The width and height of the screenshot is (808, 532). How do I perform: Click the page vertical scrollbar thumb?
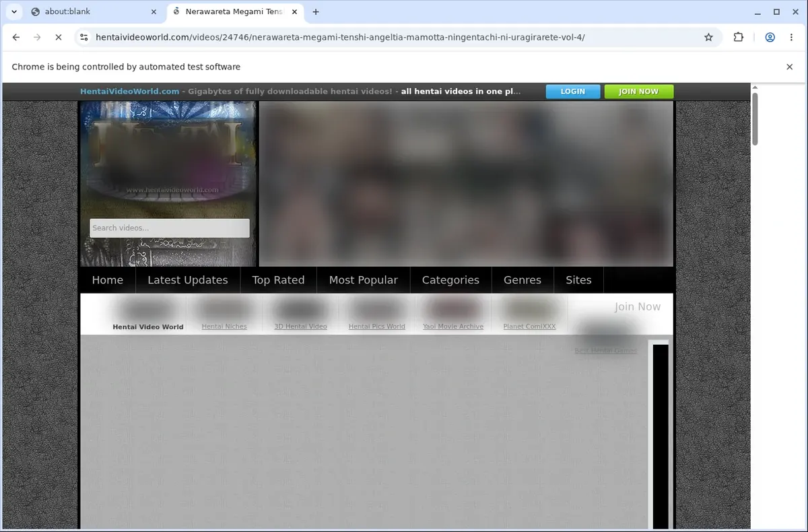click(755, 119)
